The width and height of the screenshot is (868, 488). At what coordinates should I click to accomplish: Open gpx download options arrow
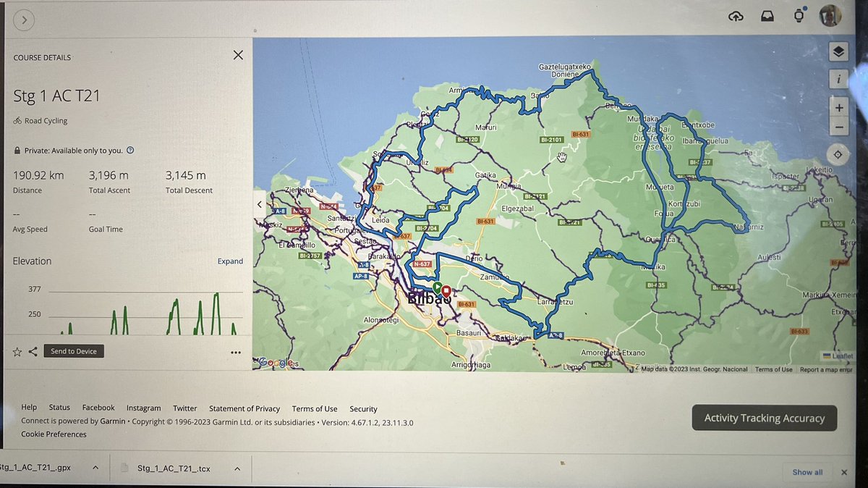coord(95,468)
